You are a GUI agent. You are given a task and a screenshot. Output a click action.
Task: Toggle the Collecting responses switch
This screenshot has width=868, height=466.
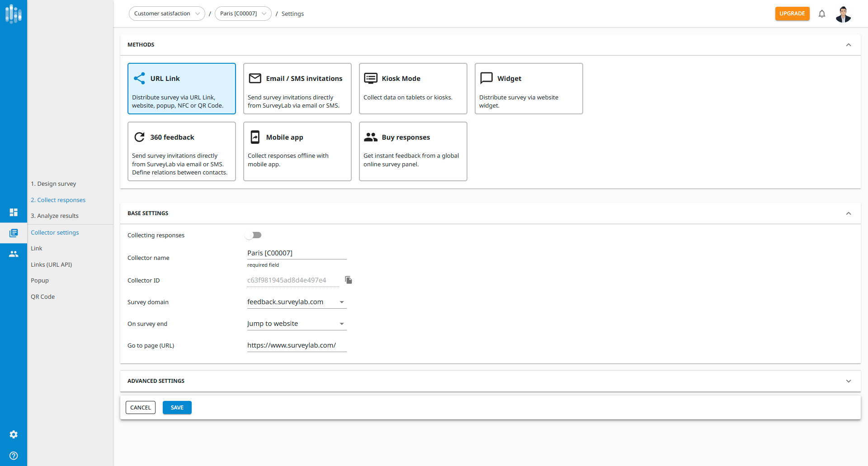tap(254, 235)
